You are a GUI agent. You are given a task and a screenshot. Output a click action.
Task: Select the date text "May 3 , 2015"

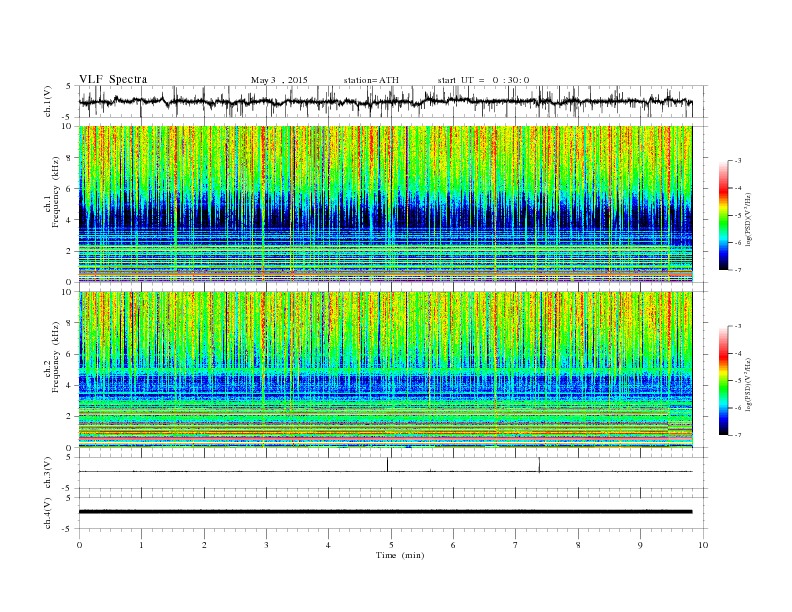pos(279,80)
